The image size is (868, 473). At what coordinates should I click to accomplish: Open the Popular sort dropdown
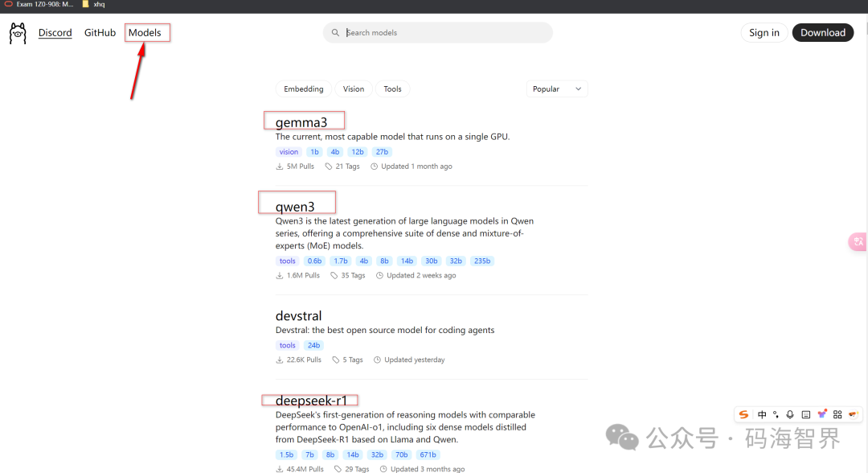pos(557,88)
